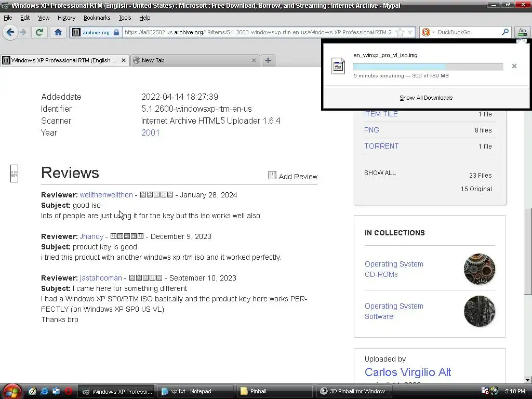532x399 pixels.
Task: Click the Operating System Software collection thumbnail
Action: tap(479, 311)
